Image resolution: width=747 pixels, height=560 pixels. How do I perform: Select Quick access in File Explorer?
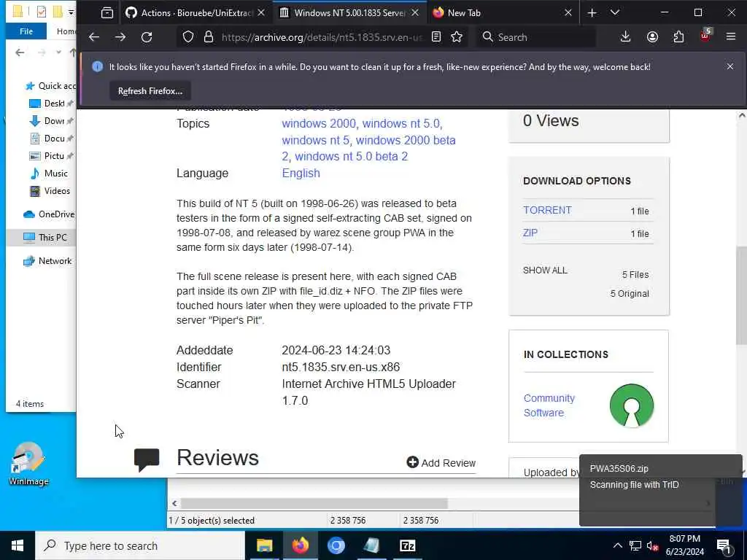50,86
